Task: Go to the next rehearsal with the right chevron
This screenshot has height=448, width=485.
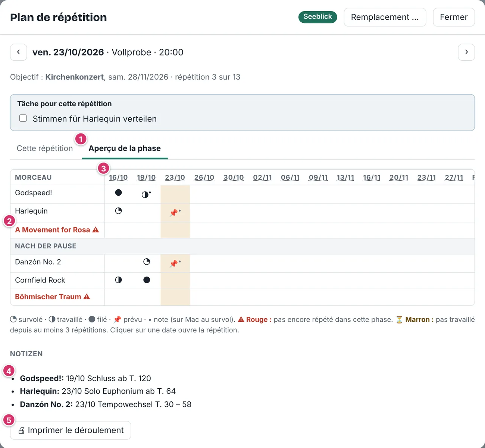Action: [x=466, y=52]
